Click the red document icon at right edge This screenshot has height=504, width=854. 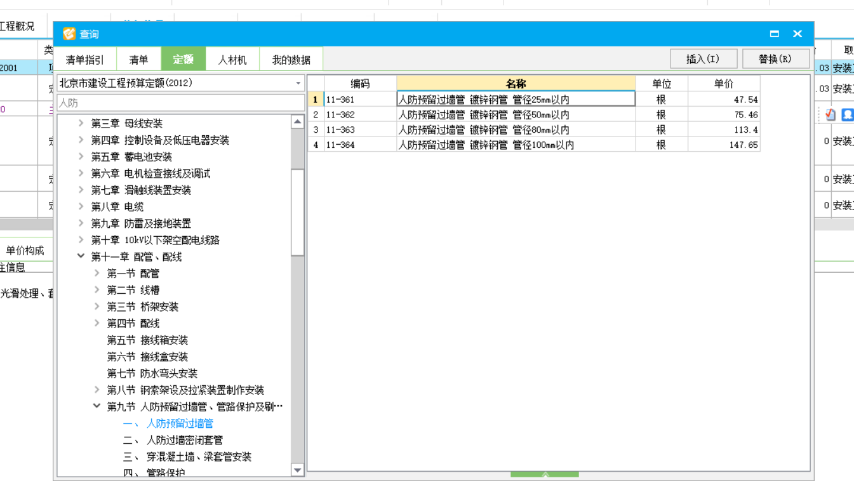[831, 115]
